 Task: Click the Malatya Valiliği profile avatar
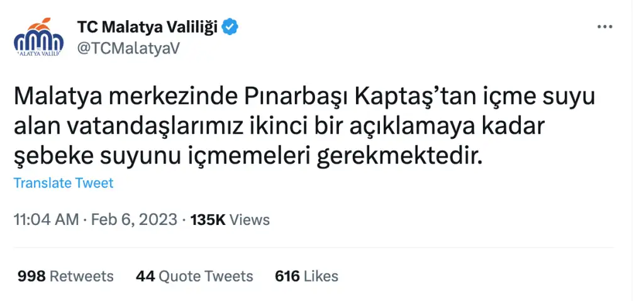38,37
